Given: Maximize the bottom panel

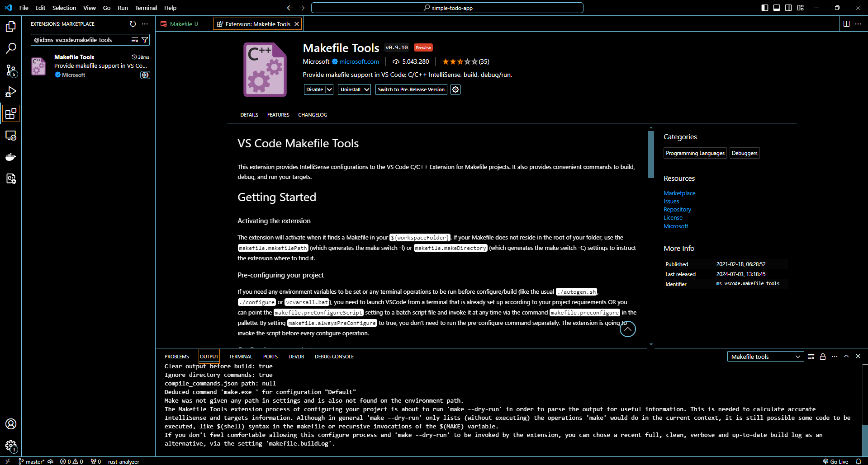Looking at the screenshot, I should tap(846, 357).
